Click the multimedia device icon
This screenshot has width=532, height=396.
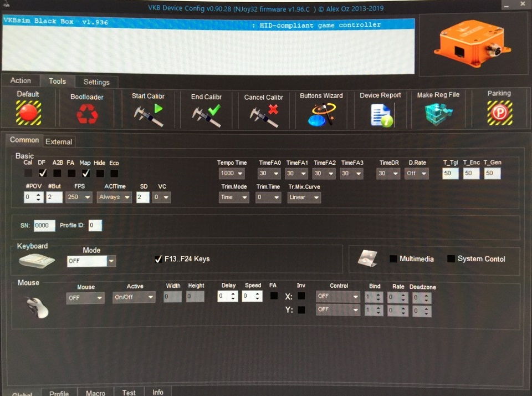pyautogui.click(x=368, y=258)
